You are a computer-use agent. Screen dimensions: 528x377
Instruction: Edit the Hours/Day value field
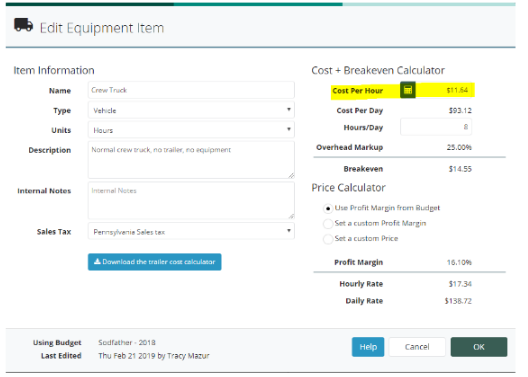coord(436,127)
